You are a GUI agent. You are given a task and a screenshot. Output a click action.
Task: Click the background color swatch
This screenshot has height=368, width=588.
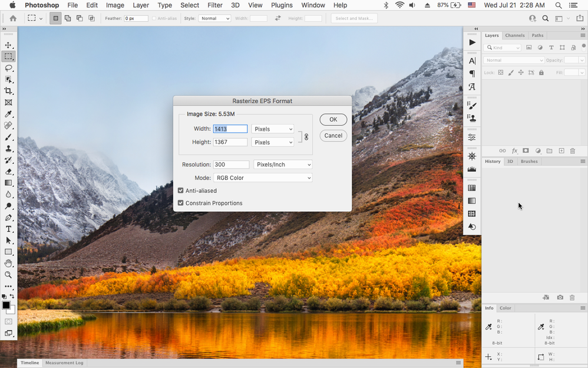(12, 310)
